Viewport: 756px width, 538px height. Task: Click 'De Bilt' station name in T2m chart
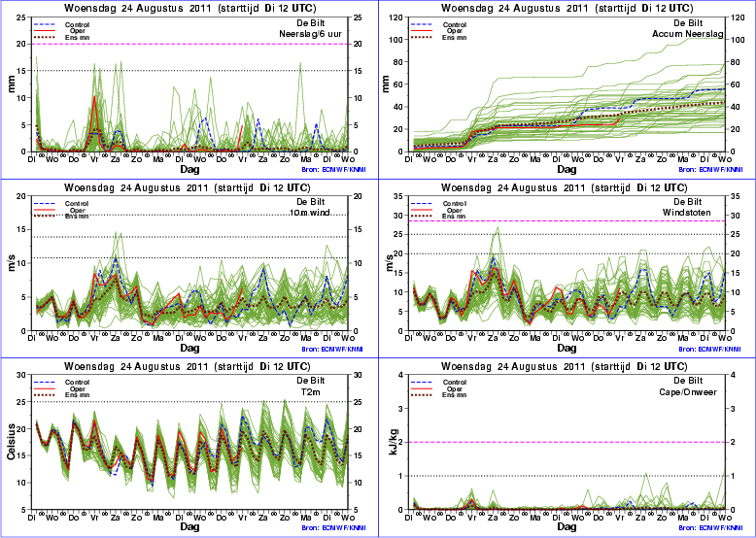pyautogui.click(x=310, y=381)
